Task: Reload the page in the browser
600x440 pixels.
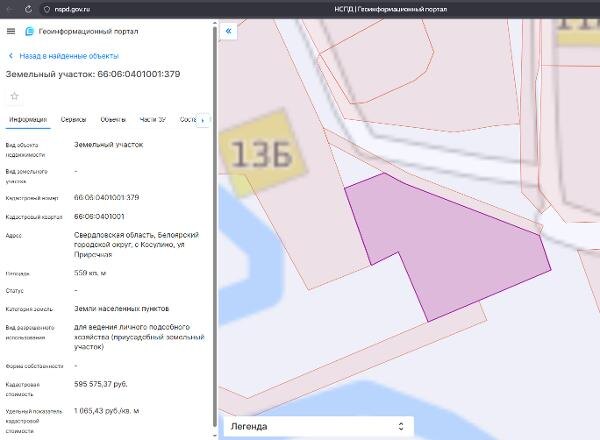Action: [28, 9]
